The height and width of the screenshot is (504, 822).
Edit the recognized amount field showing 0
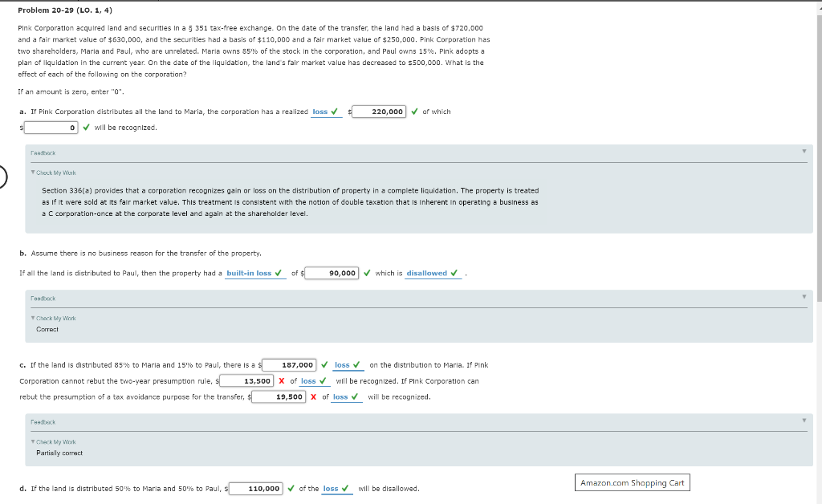click(x=51, y=128)
